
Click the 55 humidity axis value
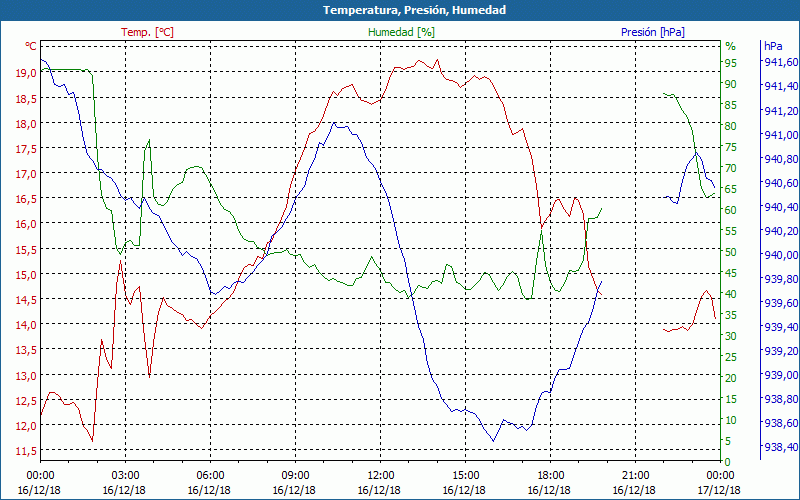click(731, 231)
